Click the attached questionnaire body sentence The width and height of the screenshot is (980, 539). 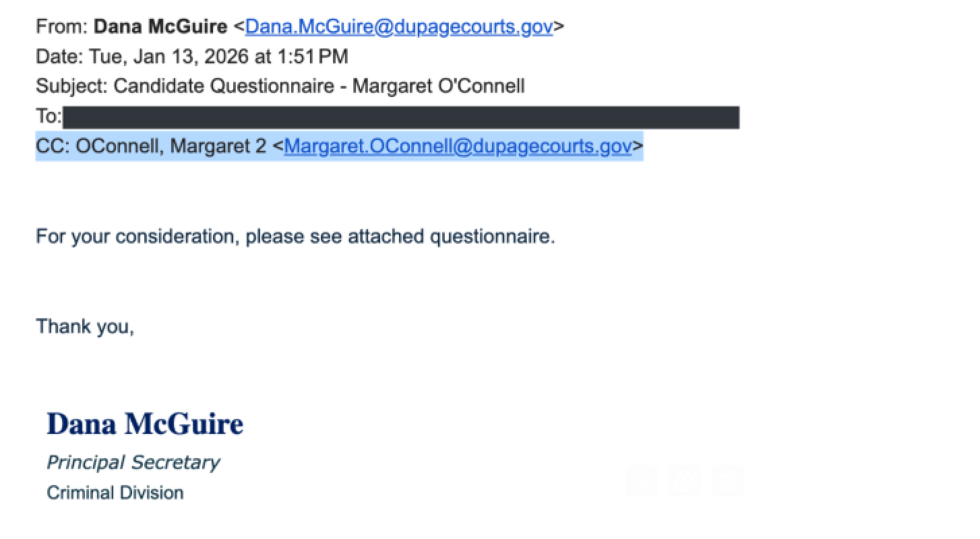[295, 236]
